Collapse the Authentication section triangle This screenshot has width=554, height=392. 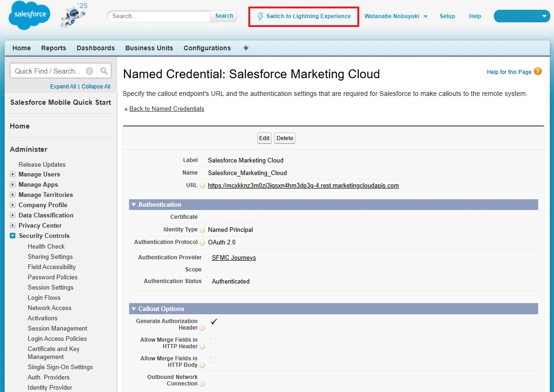point(134,204)
